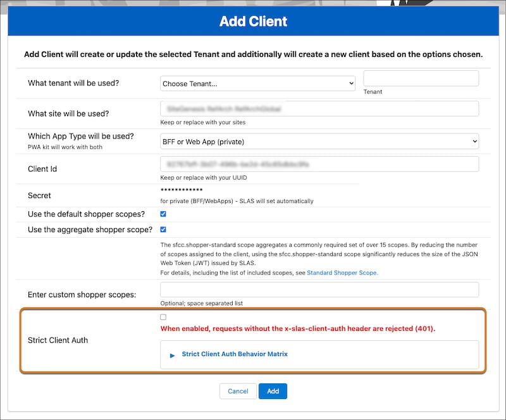The image size is (506, 420).
Task: Click the masked Secret value
Action: pyautogui.click(x=180, y=191)
